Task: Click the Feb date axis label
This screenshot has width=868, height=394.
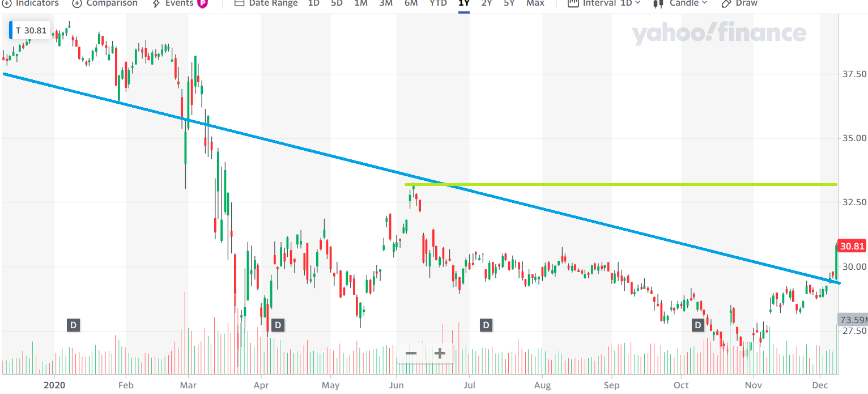Action: coord(126,385)
